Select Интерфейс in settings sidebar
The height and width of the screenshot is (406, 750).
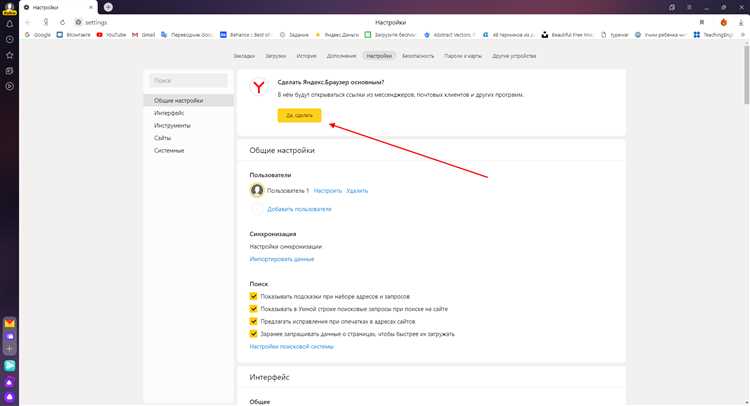[x=168, y=113]
